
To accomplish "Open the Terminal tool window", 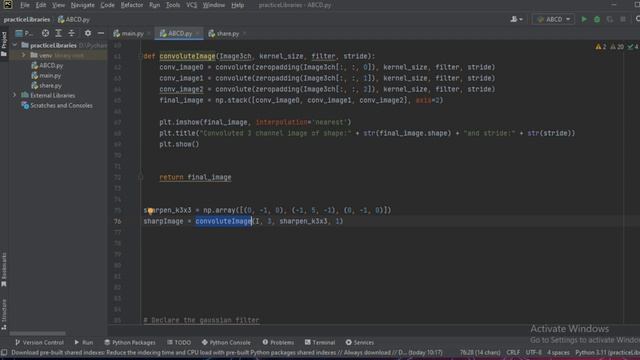I will click(320, 342).
